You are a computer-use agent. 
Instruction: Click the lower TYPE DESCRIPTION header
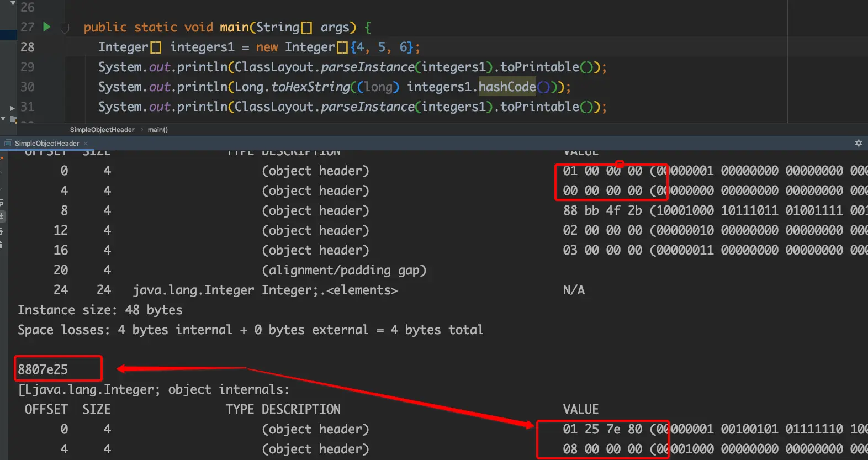(x=283, y=409)
